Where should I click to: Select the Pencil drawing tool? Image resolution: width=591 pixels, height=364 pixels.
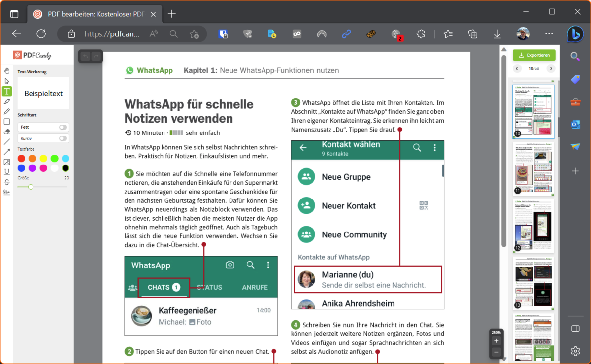[7, 111]
